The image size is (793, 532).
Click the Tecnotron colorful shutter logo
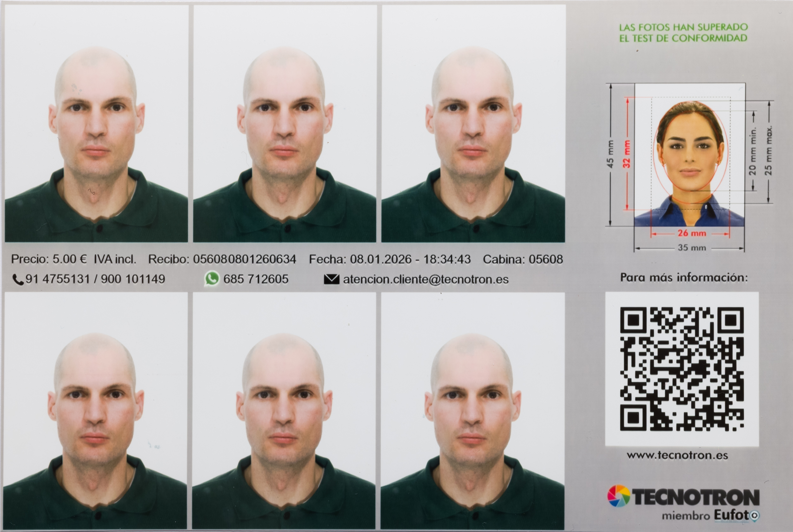(619, 496)
